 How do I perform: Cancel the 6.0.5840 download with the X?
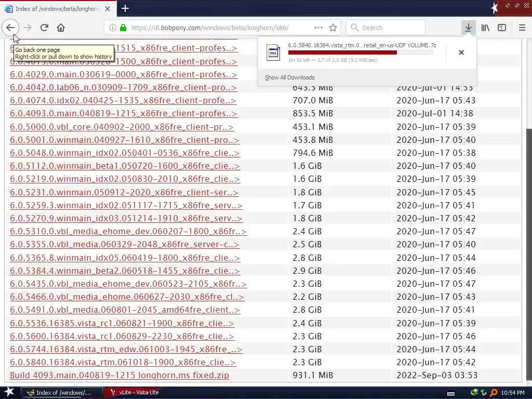(461, 52)
